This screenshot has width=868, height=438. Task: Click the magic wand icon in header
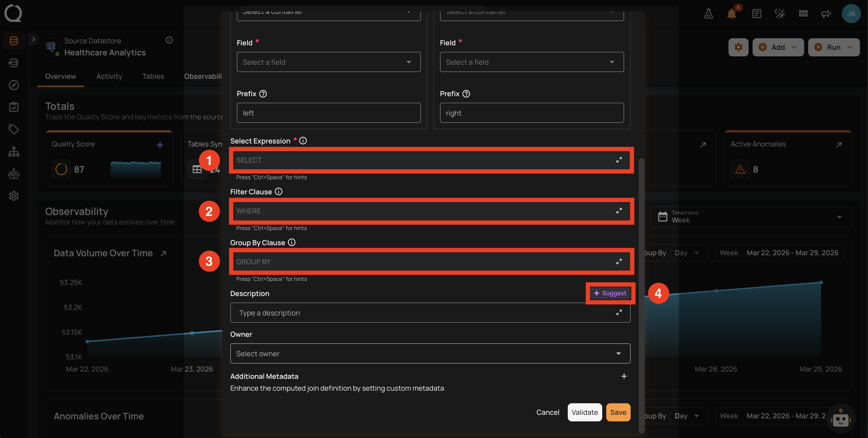780,14
